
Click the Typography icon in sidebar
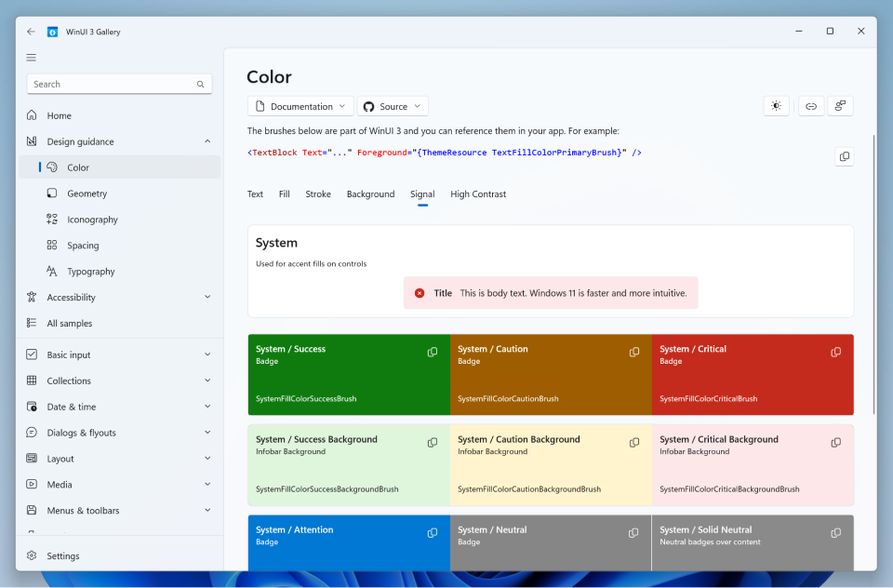[x=53, y=271]
